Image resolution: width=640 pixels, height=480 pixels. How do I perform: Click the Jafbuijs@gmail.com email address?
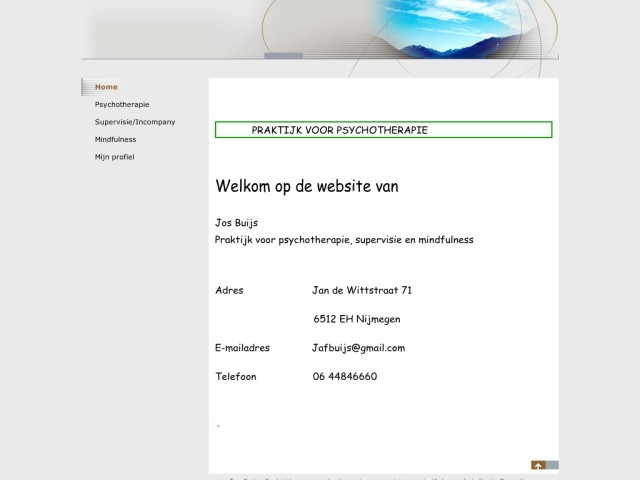pos(358,348)
